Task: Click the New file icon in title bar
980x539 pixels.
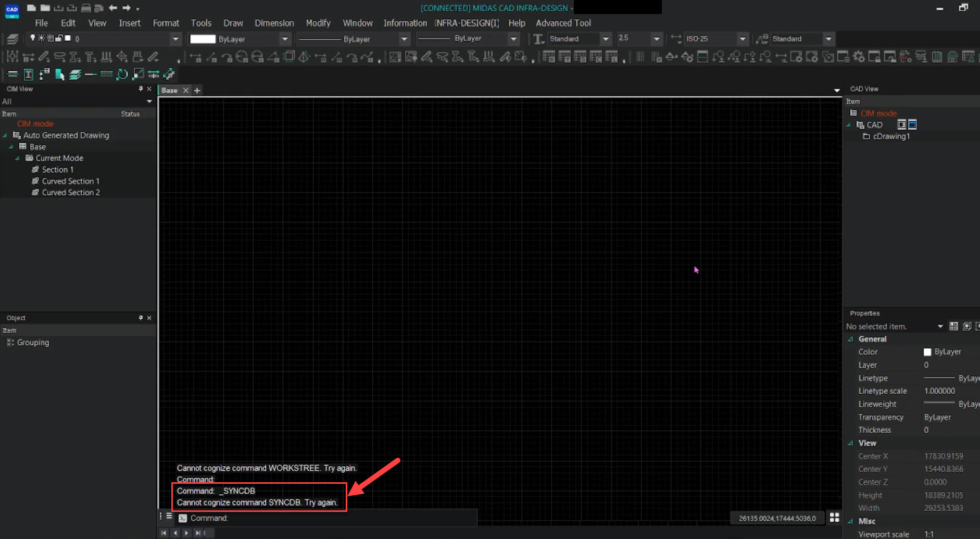Action: point(31,8)
